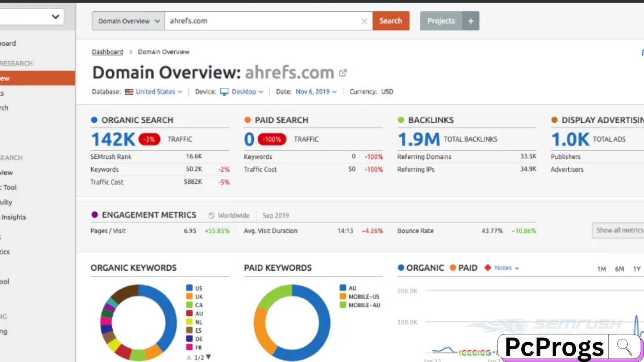The height and width of the screenshot is (362, 644).
Task: Open the Domain Overview dropdown in search bar
Action: (x=128, y=21)
